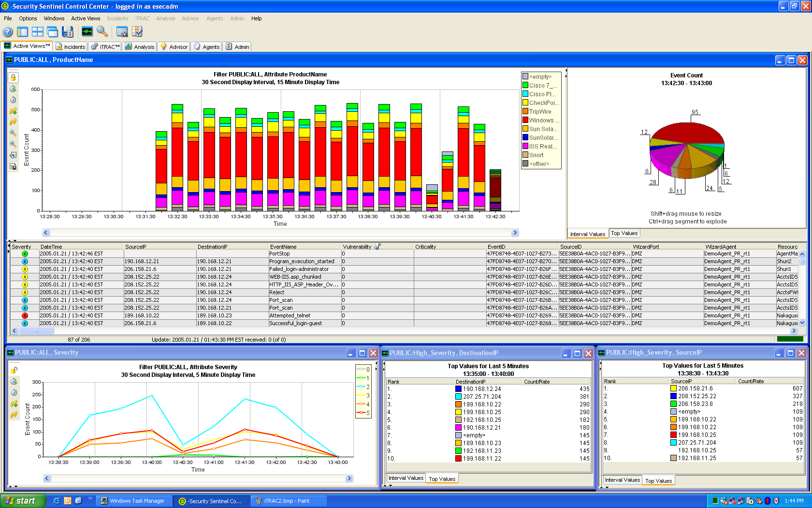Image resolution: width=812 pixels, height=508 pixels.
Task: Switch to the Admin tab
Action: pyautogui.click(x=237, y=46)
